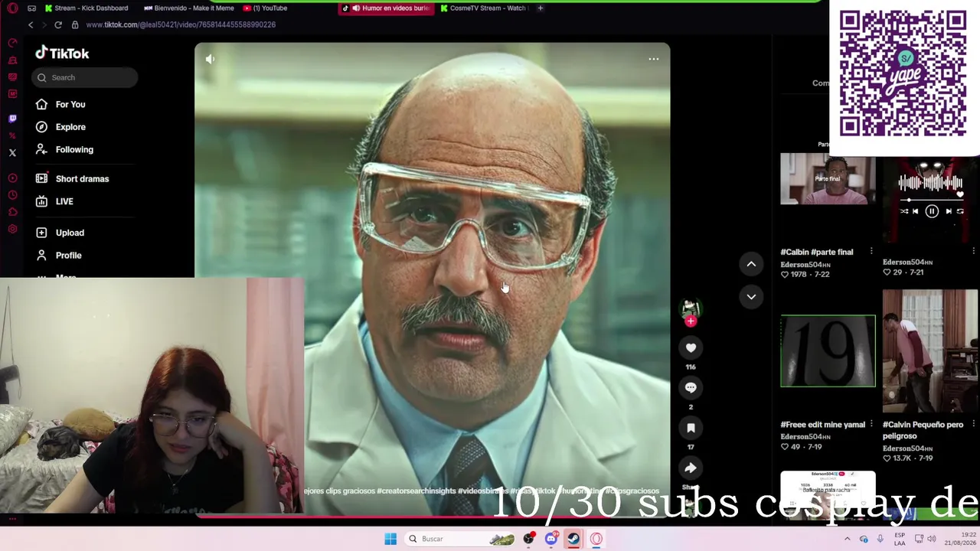Open a new browser tab
Screen dimensions: 980x551
pyautogui.click(x=541, y=8)
